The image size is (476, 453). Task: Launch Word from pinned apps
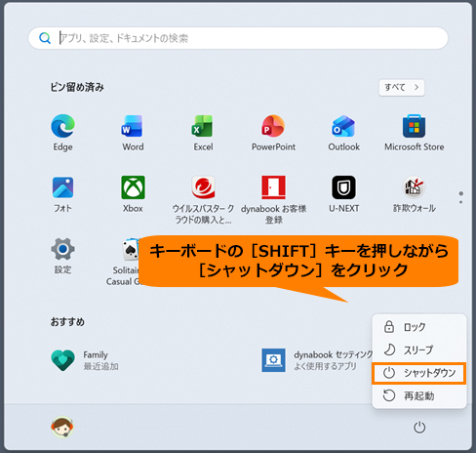tap(133, 126)
